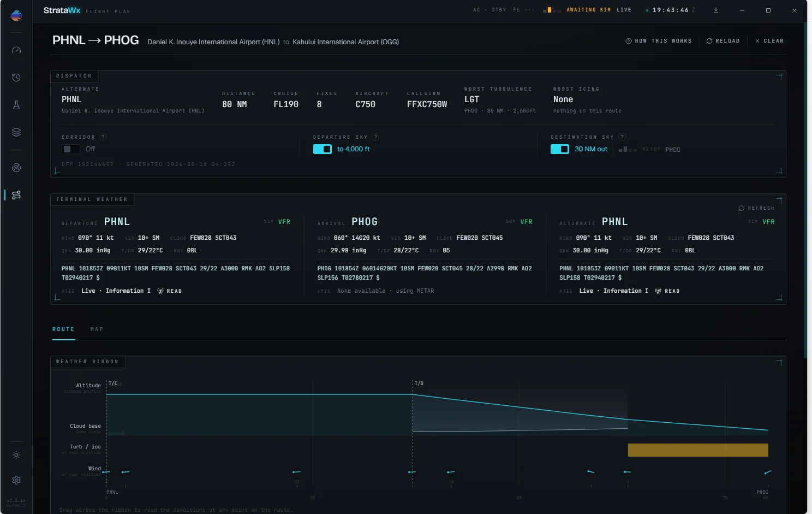The height and width of the screenshot is (514, 812).
Task: Open the gauge dashboard sidebar icon
Action: (16, 50)
